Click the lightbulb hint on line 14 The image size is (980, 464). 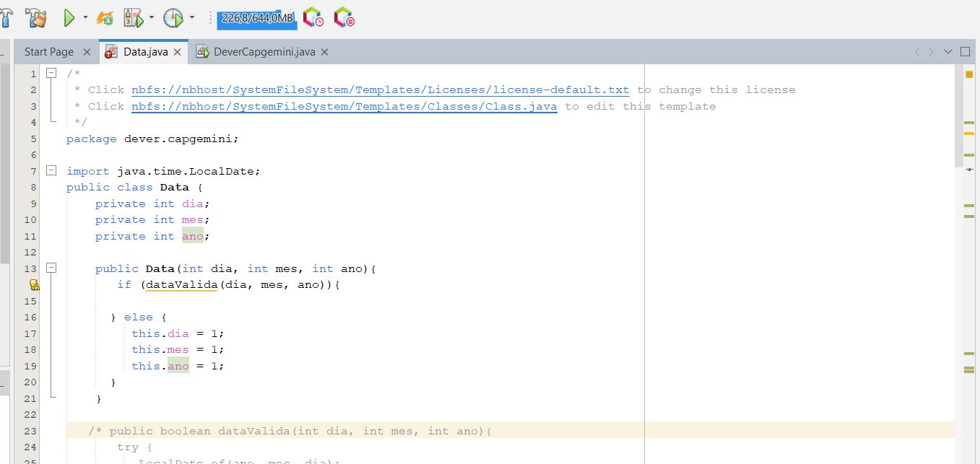pos(34,285)
